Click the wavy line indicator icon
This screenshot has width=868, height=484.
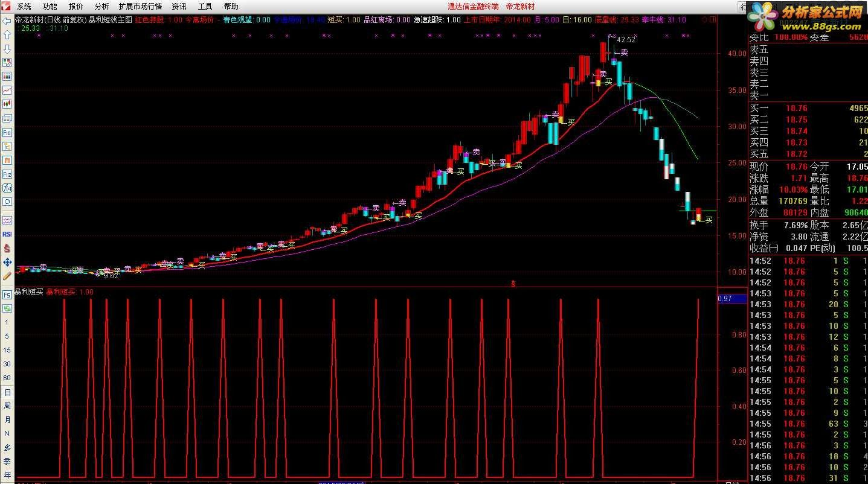[x=7, y=220]
